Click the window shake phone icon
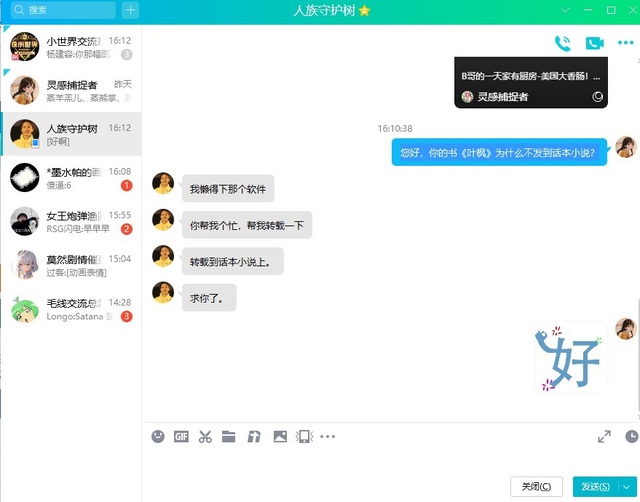 pos(304,436)
